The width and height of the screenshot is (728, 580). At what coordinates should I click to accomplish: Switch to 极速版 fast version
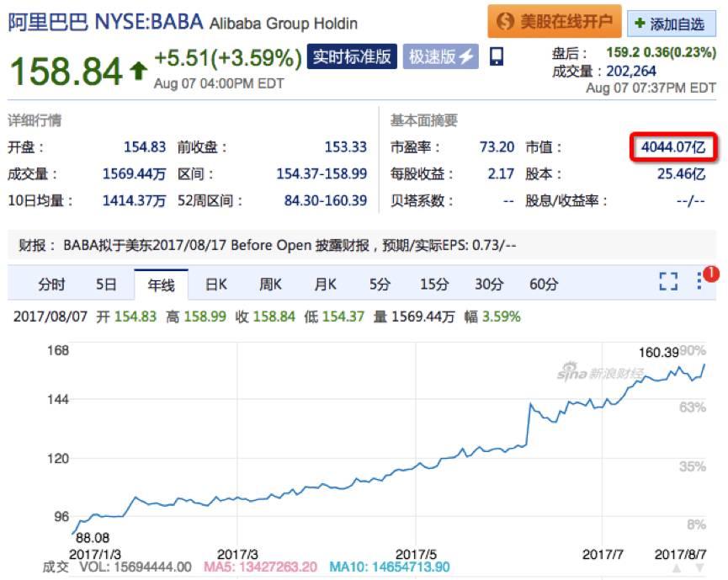[x=440, y=56]
